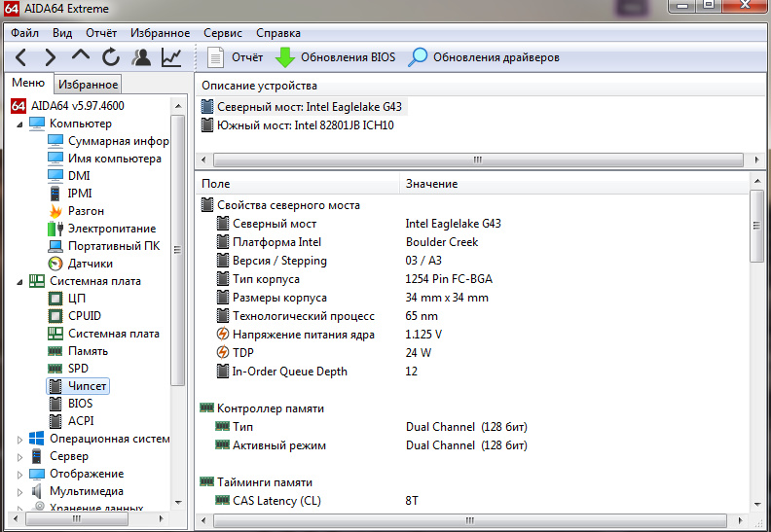Open the Справка menu
Image resolution: width=771 pixels, height=532 pixels.
pyautogui.click(x=278, y=33)
